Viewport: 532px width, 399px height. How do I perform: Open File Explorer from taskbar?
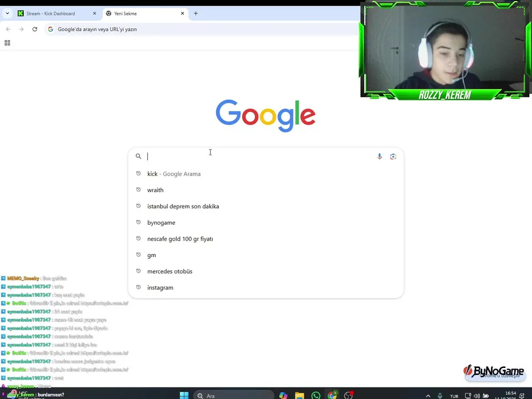(300, 395)
